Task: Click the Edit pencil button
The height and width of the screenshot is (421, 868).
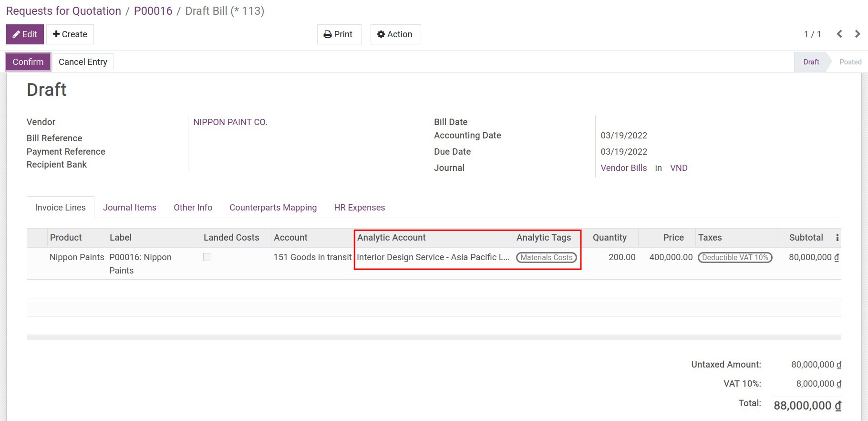Action: click(x=25, y=34)
